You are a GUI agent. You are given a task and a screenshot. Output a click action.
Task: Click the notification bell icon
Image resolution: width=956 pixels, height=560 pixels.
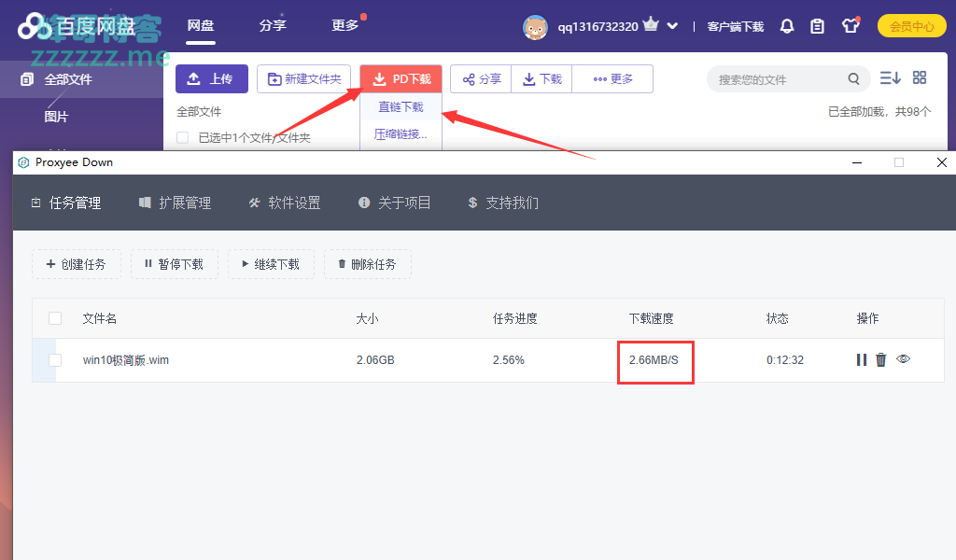click(787, 26)
